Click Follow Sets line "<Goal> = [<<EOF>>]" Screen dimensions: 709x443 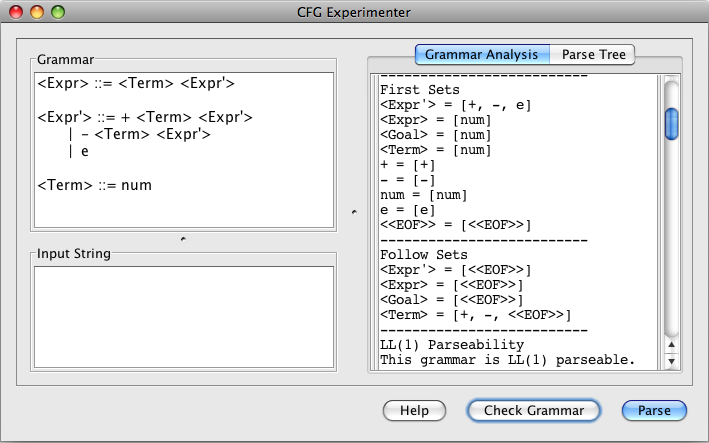[451, 300]
